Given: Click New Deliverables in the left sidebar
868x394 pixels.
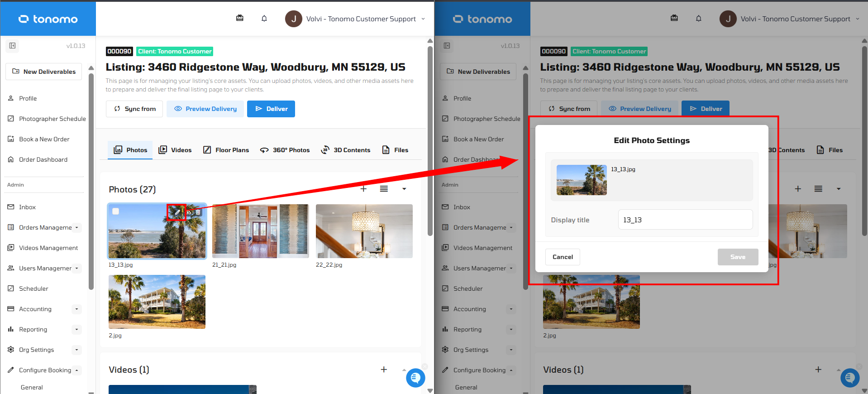Looking at the screenshot, I should tap(44, 72).
